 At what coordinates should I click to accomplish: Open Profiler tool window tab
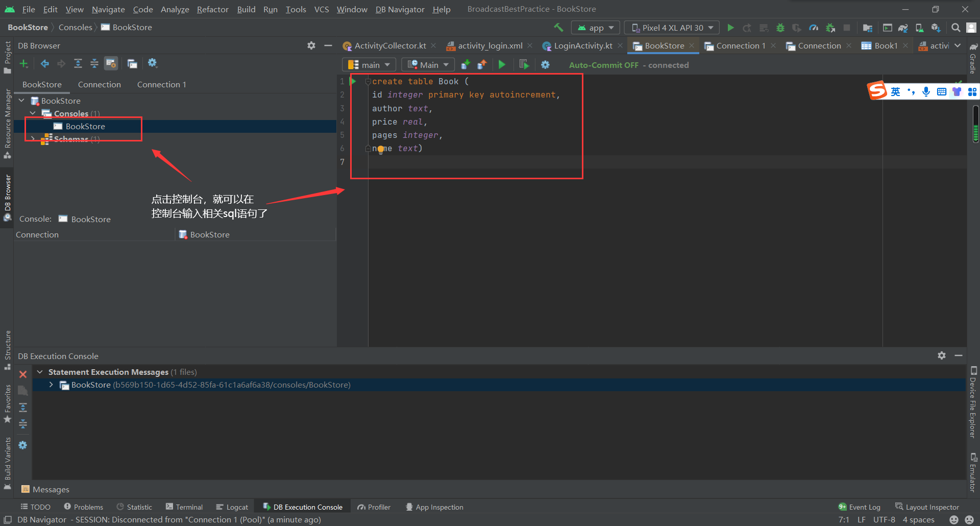pyautogui.click(x=374, y=507)
